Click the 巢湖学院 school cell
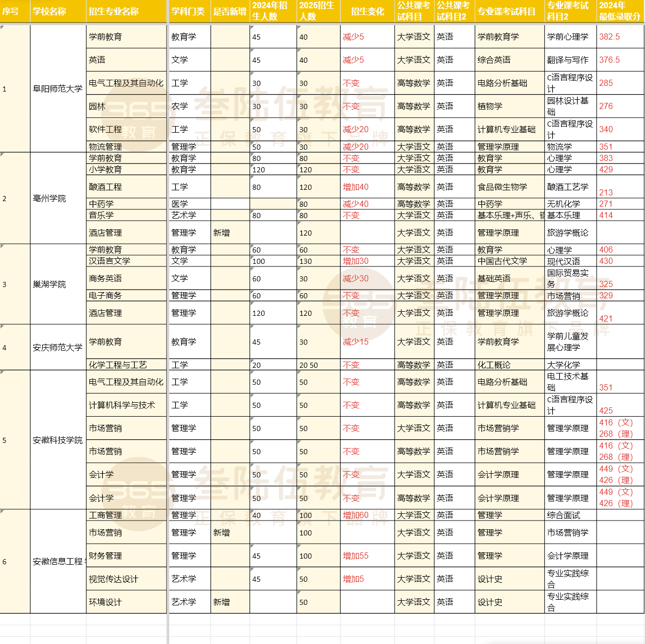 point(58,284)
